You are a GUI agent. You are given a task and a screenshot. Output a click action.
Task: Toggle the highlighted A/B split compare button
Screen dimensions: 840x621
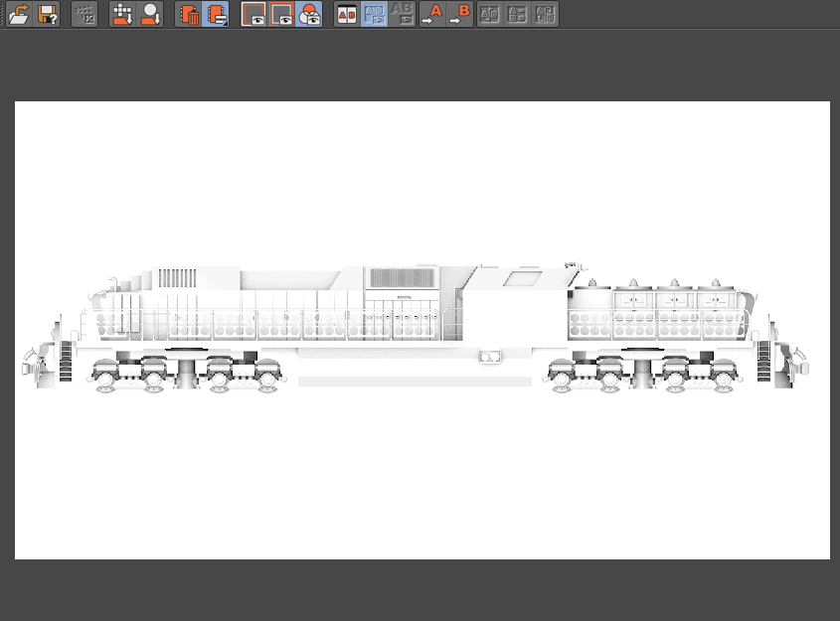pyautogui.click(x=375, y=14)
